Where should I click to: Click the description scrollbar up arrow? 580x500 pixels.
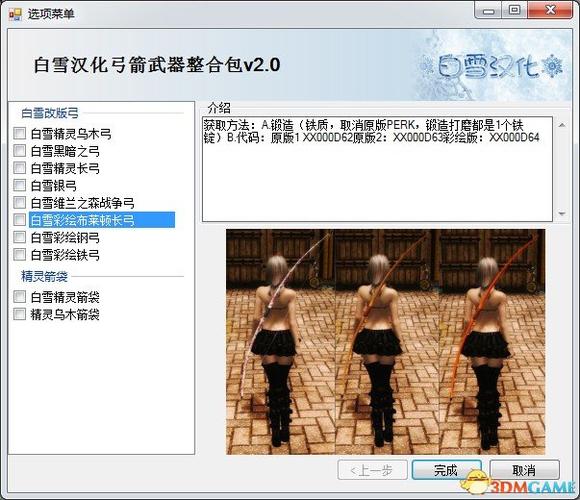tap(562, 125)
